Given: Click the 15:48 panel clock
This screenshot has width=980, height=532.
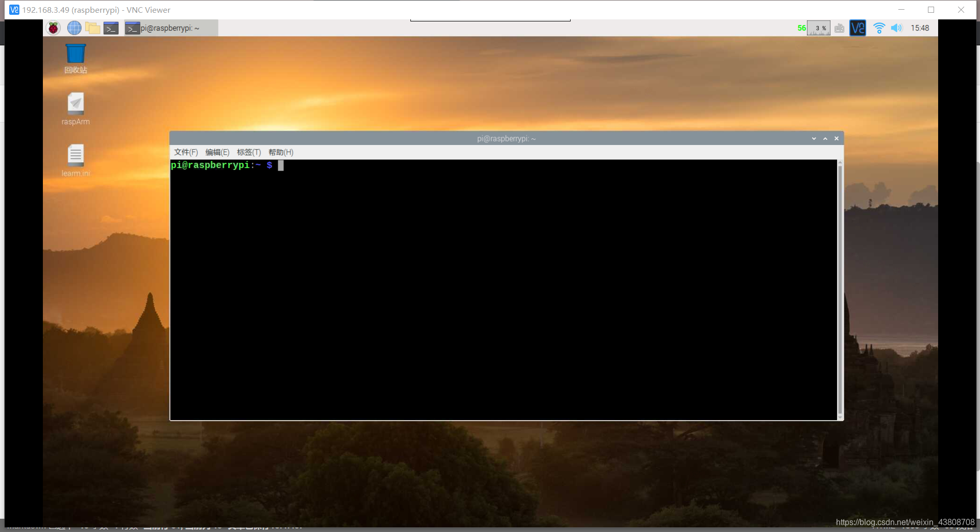Looking at the screenshot, I should [x=920, y=28].
